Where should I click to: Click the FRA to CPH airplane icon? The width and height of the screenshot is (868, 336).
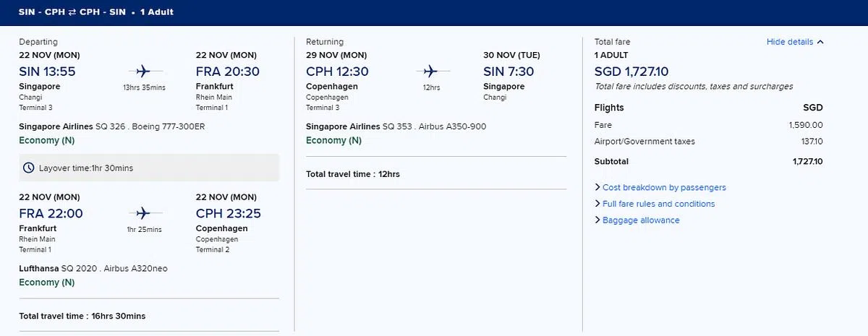coord(142,213)
